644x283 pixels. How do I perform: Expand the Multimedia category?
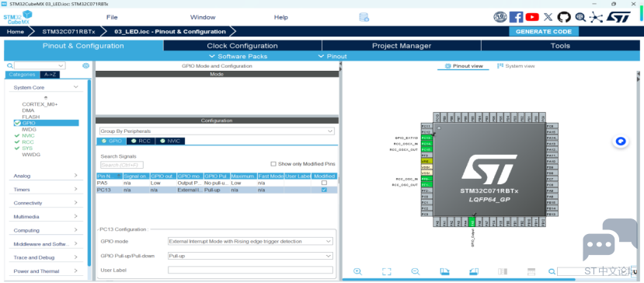point(75,216)
